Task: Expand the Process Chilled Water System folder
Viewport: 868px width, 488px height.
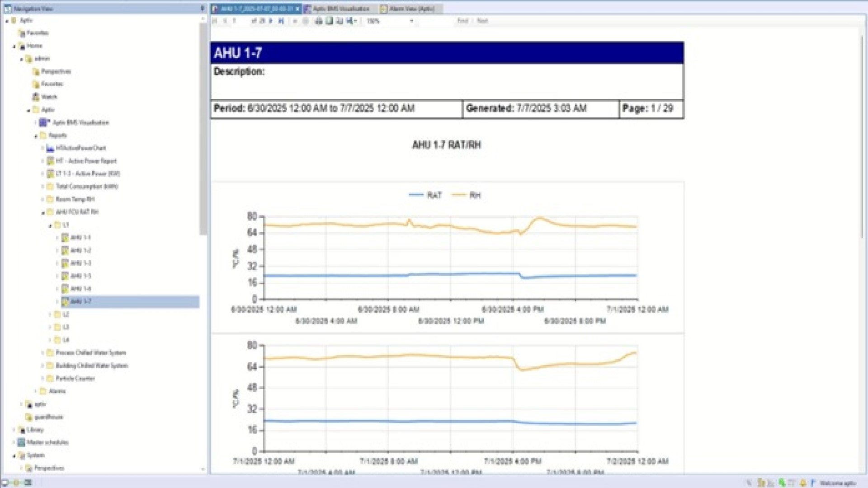Action: click(43, 353)
